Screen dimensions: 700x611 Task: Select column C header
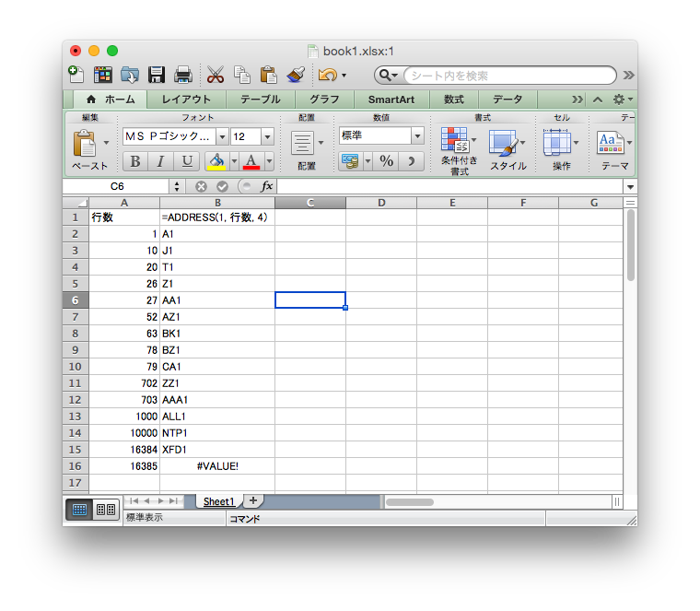(x=310, y=203)
